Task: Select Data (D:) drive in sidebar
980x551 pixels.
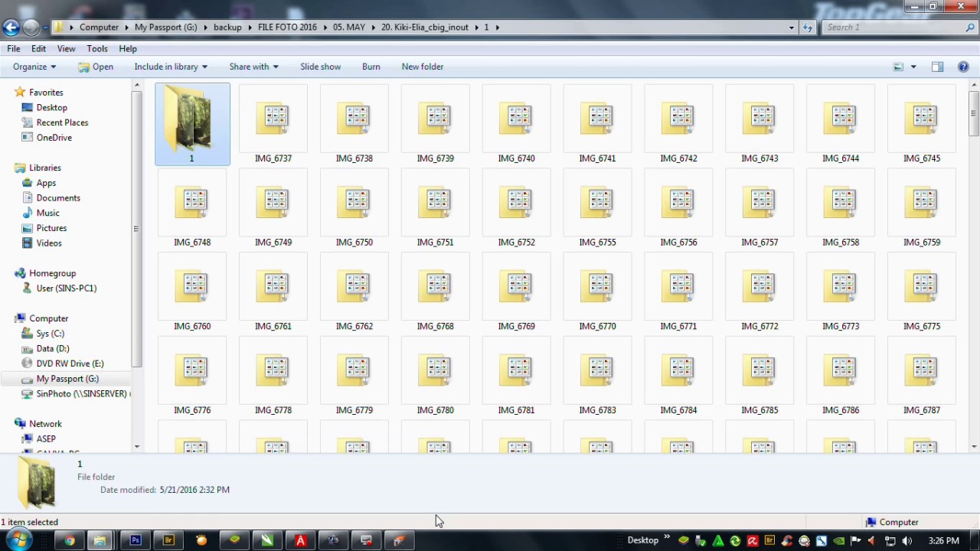Action: pyautogui.click(x=52, y=349)
